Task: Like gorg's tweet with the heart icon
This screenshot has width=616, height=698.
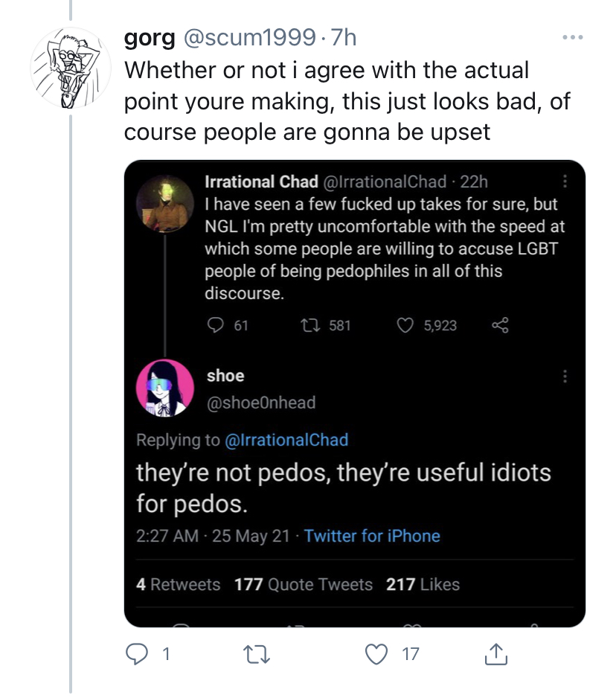Action: point(376,654)
